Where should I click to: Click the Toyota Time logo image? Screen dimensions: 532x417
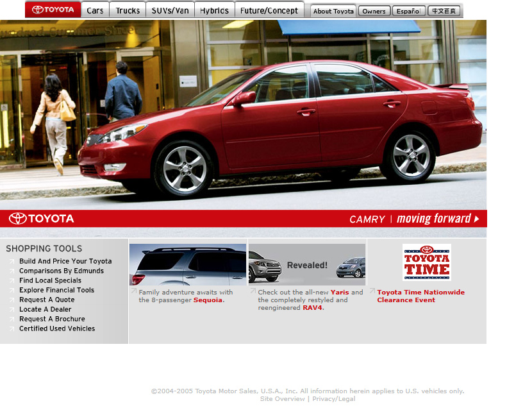click(427, 262)
